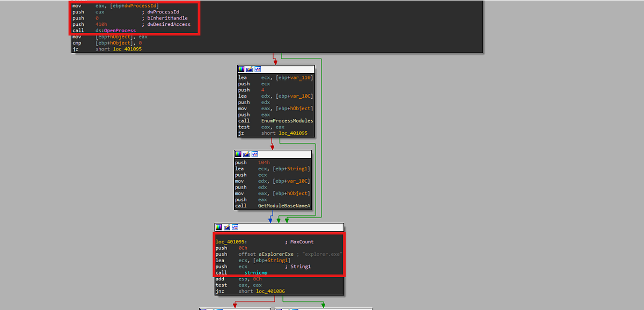The width and height of the screenshot is (644, 310).
Task: Select 'lea edx, [ebp+var_10C]' line
Action: tap(275, 96)
